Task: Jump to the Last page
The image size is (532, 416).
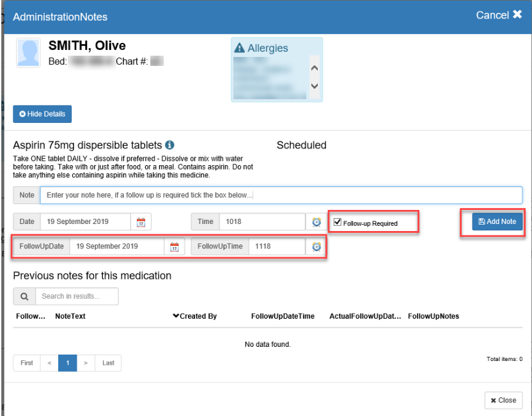Action: (108, 363)
